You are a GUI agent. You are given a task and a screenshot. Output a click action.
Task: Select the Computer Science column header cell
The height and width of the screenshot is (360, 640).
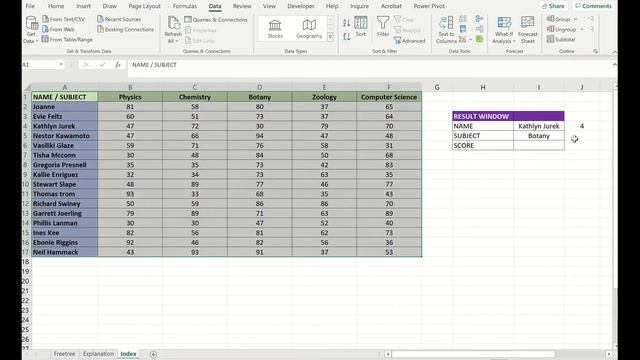[389, 97]
